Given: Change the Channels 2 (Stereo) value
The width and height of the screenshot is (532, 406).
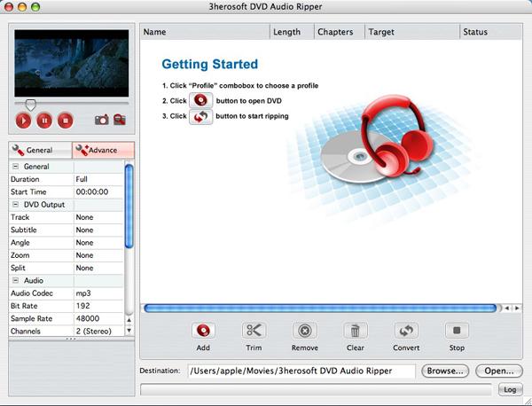Looking at the screenshot, I should pyautogui.click(x=98, y=331).
